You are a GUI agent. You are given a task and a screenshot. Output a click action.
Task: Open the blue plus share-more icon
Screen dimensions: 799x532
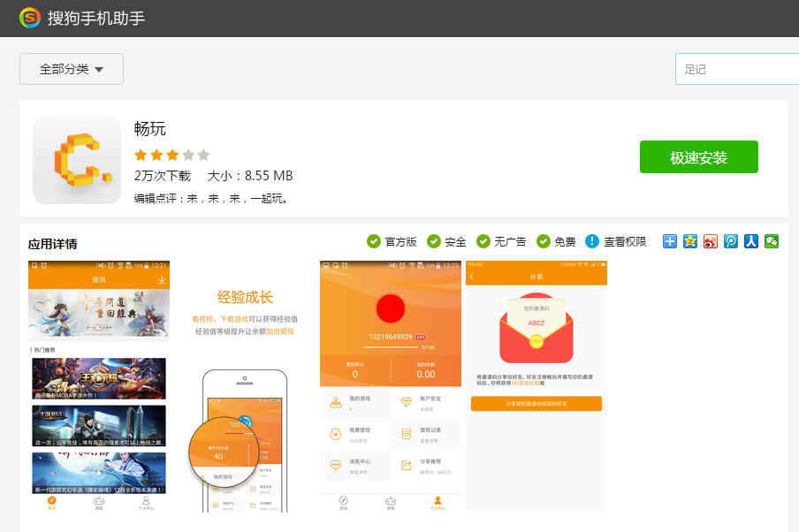pyautogui.click(x=670, y=241)
